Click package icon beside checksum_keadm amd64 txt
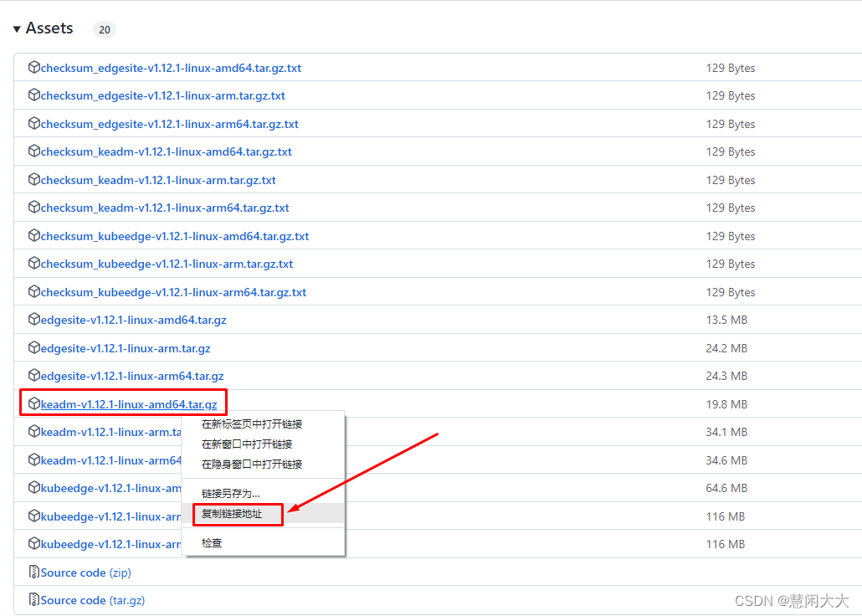Image resolution: width=862 pixels, height=616 pixels. coord(34,151)
